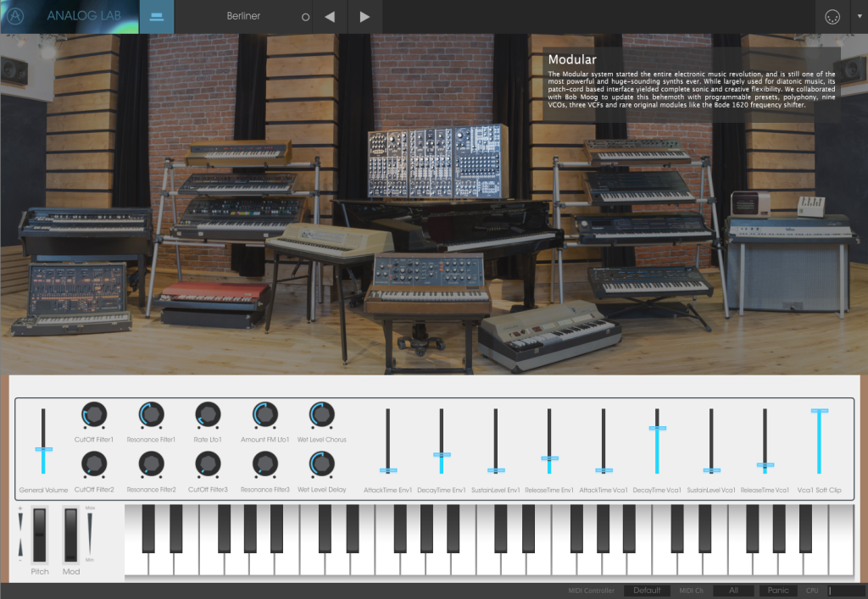The width and height of the screenshot is (868, 599).
Task: Click the General Volume slider handle
Action: pos(44,449)
